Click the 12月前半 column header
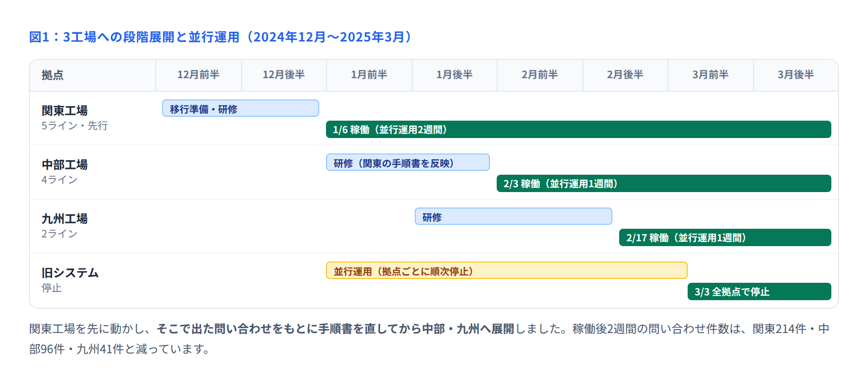This screenshot has height=388, width=868. [199, 75]
